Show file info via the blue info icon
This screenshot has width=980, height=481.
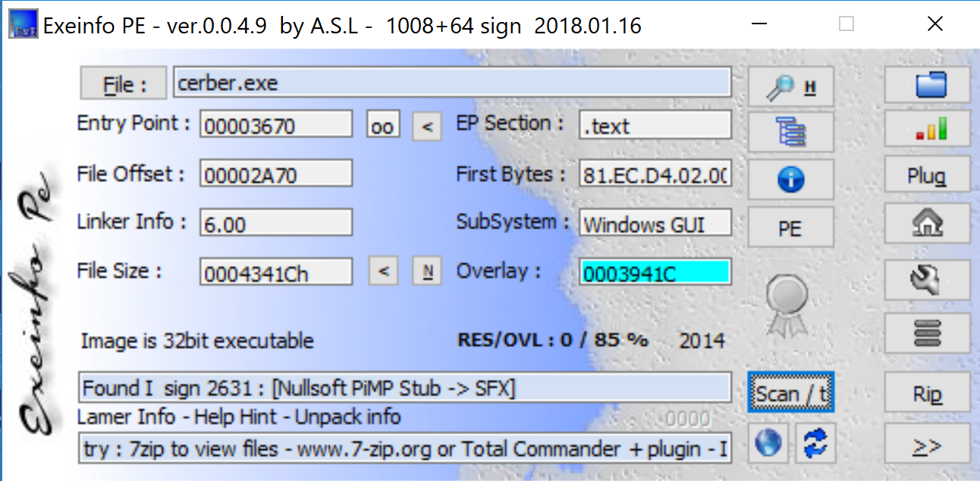tap(790, 179)
